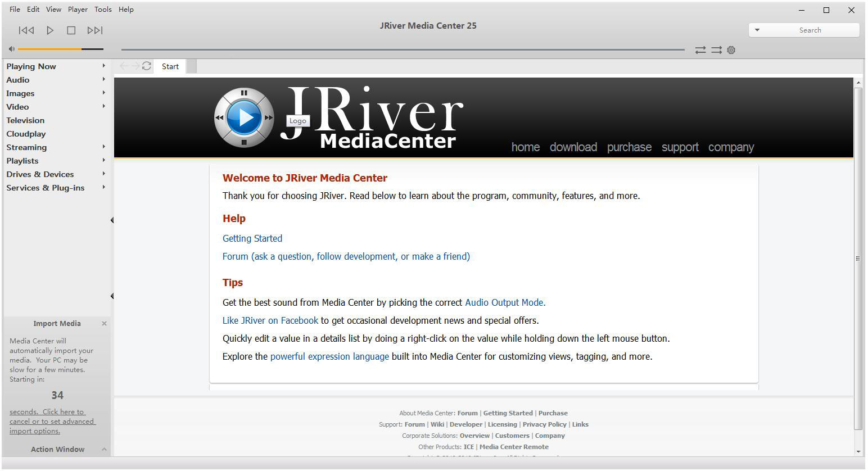
Task: Visit the Like JRiver on Facebook link
Action: point(270,320)
